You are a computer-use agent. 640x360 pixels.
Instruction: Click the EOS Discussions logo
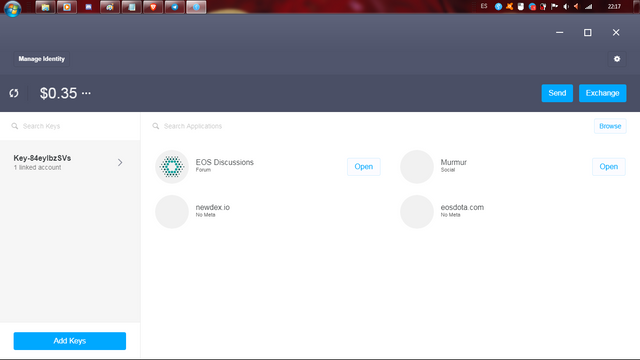point(172,167)
